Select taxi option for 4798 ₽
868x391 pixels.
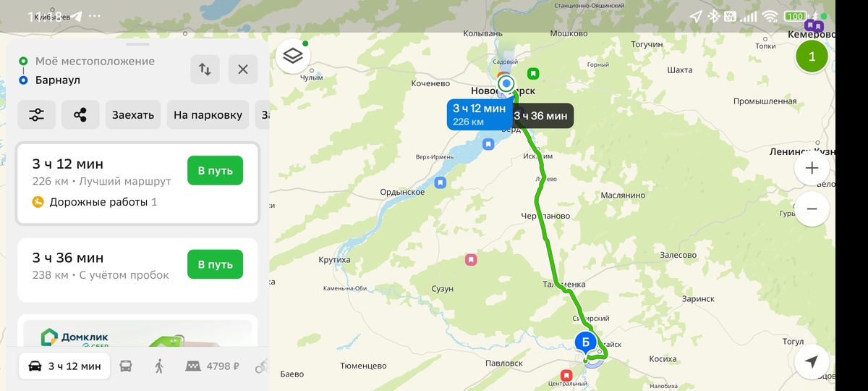213,366
